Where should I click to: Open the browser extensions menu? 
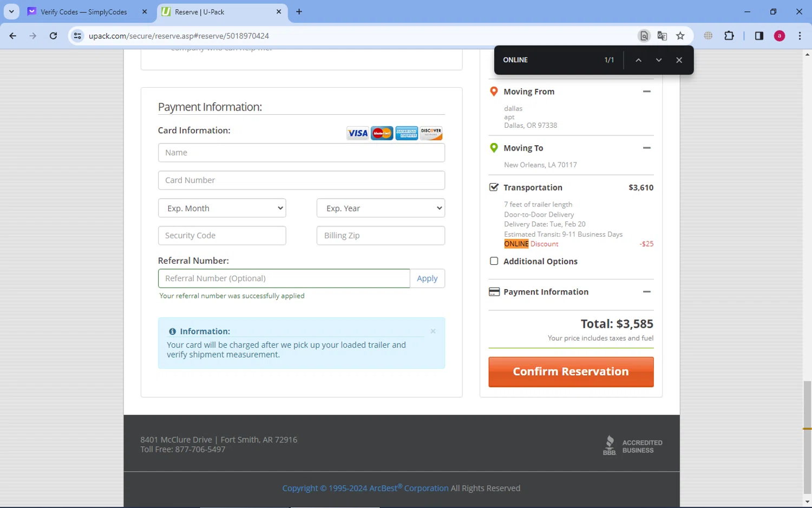click(729, 36)
